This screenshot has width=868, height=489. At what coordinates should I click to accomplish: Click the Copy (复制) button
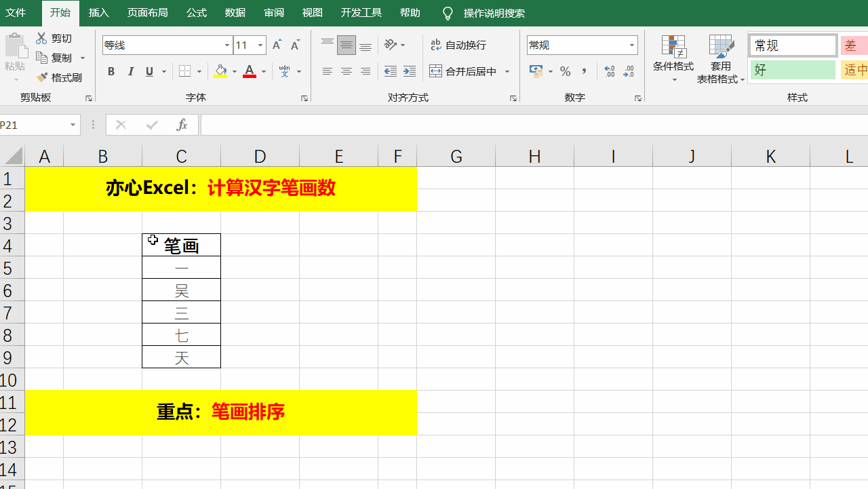55,58
